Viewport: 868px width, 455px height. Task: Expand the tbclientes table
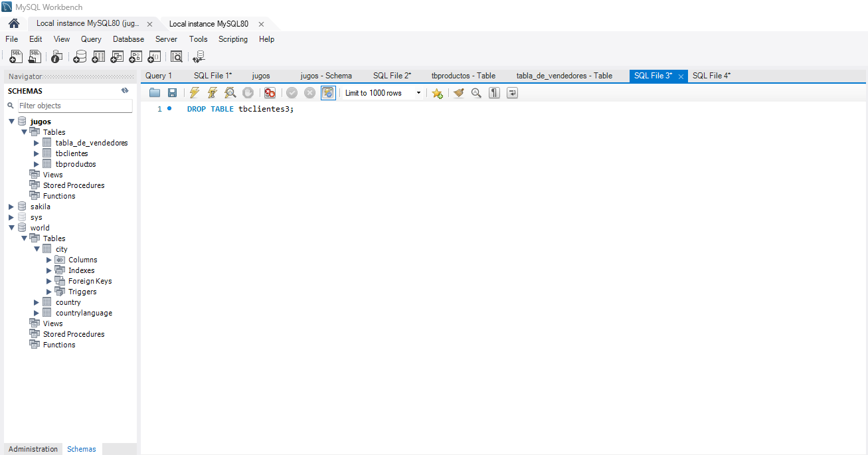tap(37, 153)
